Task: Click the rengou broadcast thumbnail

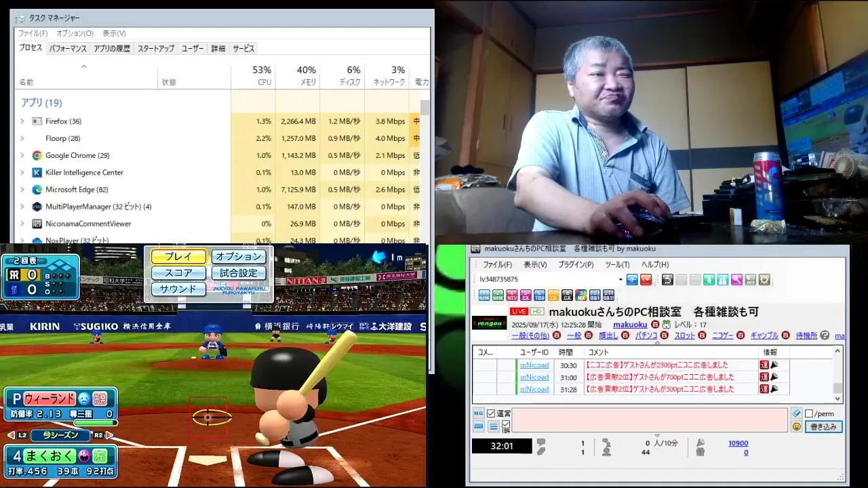Action: point(489,323)
